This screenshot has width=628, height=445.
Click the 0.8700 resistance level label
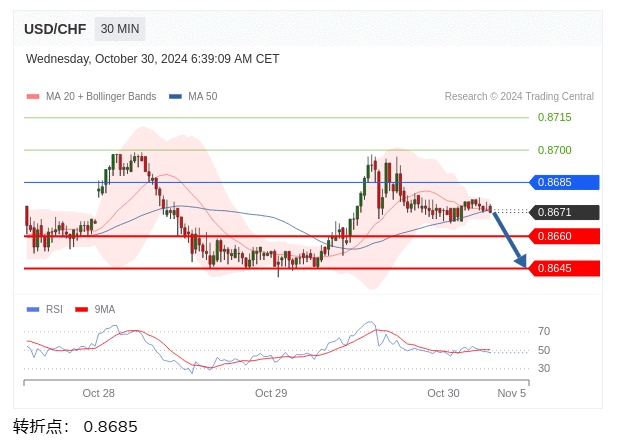coord(554,150)
